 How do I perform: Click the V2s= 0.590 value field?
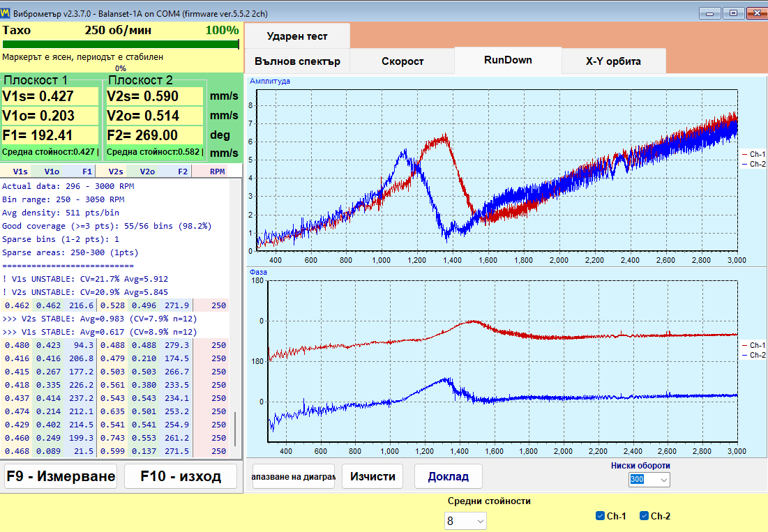154,96
